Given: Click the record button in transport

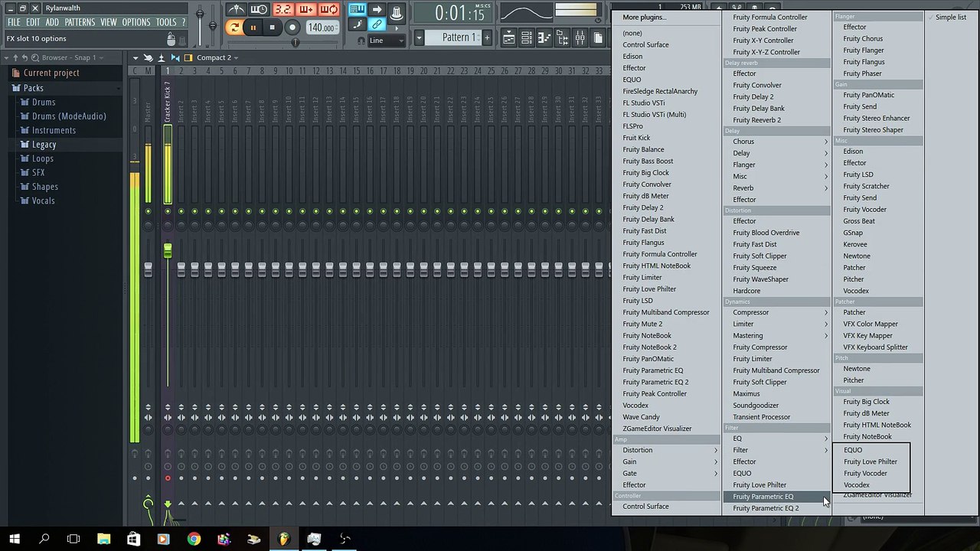Looking at the screenshot, I should (x=292, y=28).
